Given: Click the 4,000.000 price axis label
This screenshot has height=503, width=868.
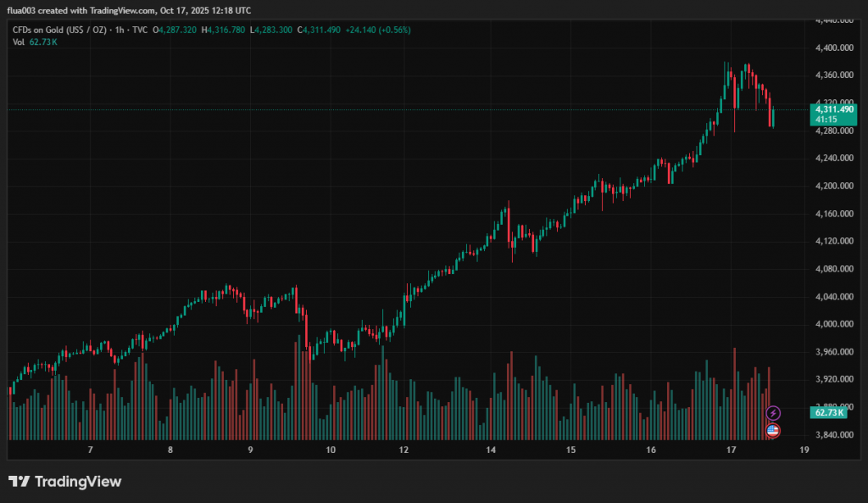Looking at the screenshot, I should click(832, 324).
